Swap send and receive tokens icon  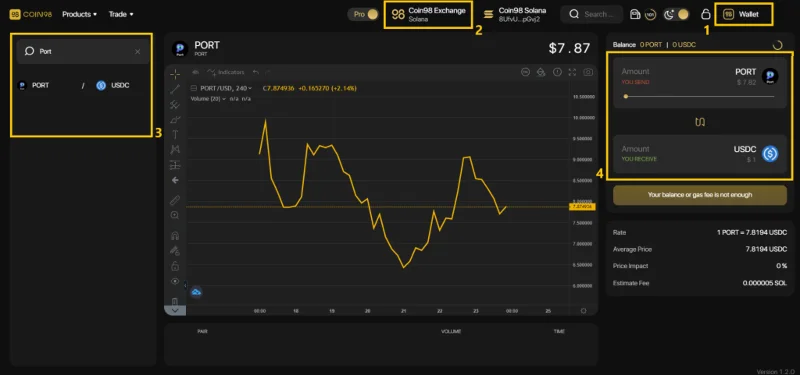[699, 122]
